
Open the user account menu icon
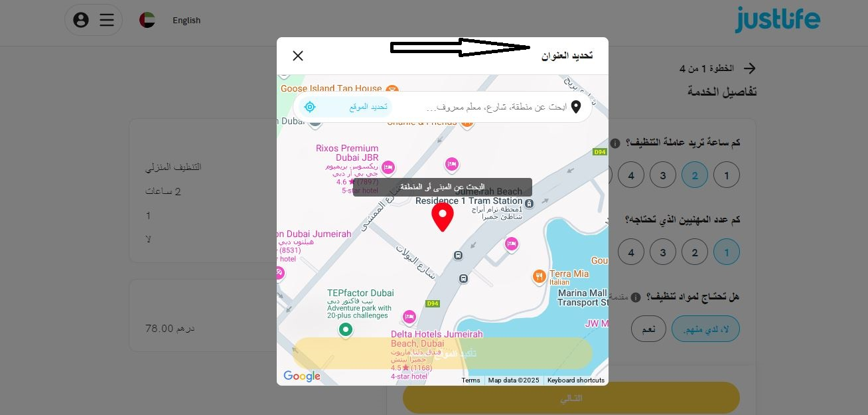(81, 20)
